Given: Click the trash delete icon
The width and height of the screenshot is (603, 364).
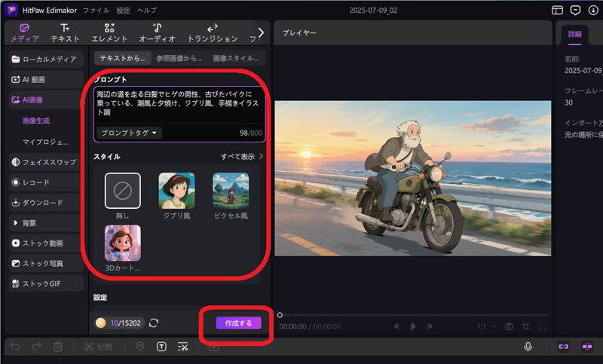Looking at the screenshot, I should click(58, 347).
